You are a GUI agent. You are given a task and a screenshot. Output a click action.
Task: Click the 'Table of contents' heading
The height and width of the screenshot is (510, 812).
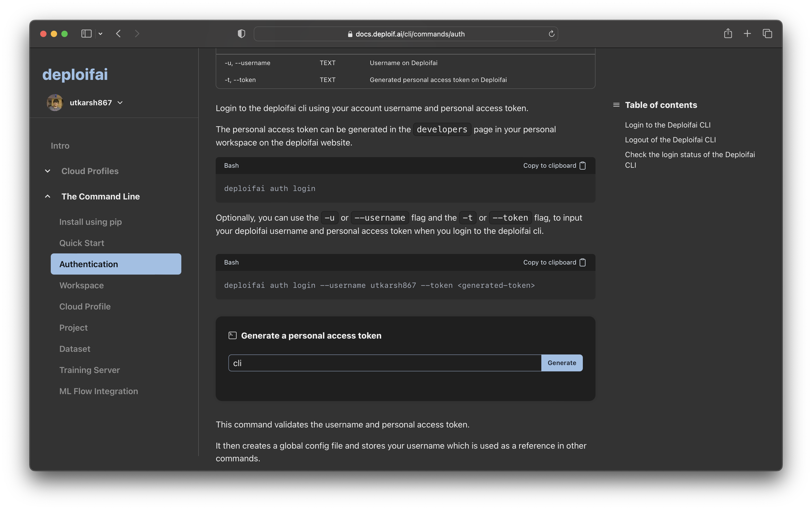661,105
